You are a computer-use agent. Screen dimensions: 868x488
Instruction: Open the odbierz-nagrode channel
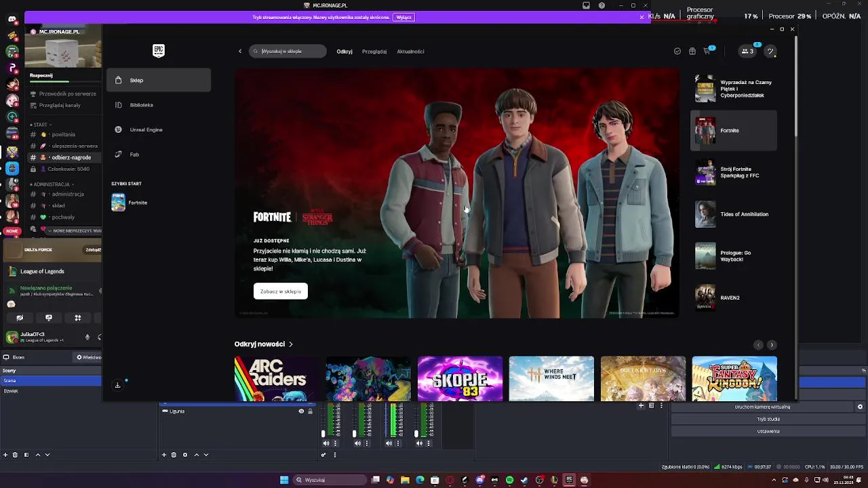(63, 157)
